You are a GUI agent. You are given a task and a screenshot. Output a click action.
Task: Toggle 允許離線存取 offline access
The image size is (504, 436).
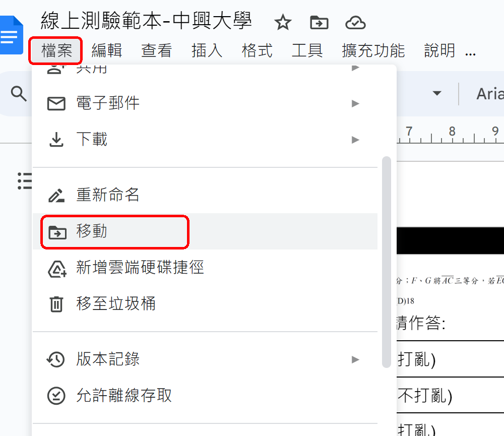(x=205, y=396)
